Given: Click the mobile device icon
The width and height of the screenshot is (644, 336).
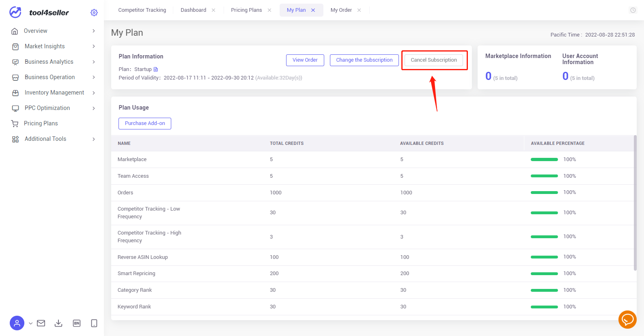Looking at the screenshot, I should tap(94, 323).
